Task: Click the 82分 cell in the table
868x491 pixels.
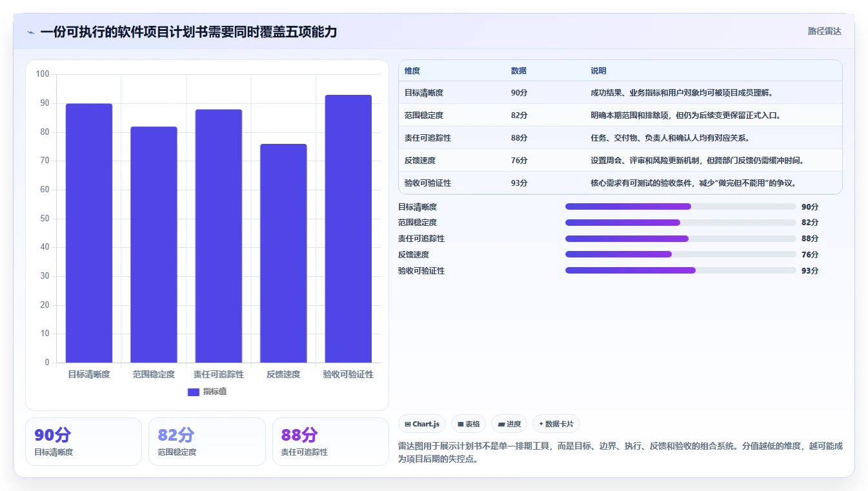Action: pyautogui.click(x=519, y=115)
